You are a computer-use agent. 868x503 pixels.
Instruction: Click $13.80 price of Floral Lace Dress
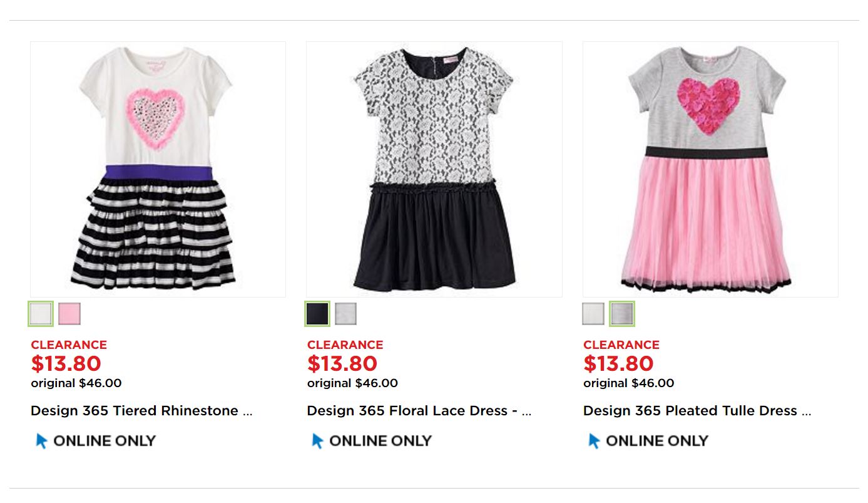pos(342,363)
